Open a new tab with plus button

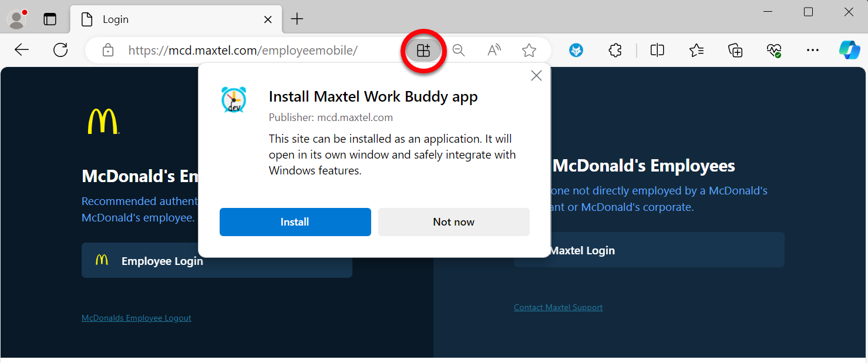(x=297, y=19)
